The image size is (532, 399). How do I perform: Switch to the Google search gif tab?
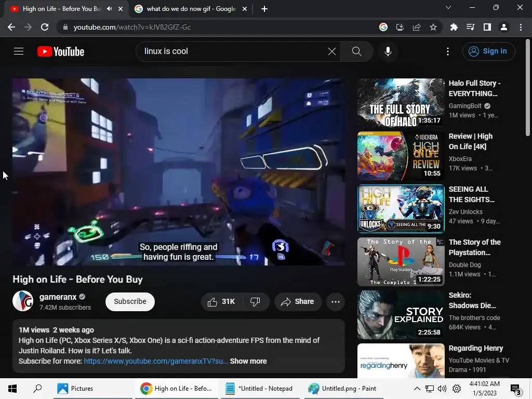coord(191,9)
